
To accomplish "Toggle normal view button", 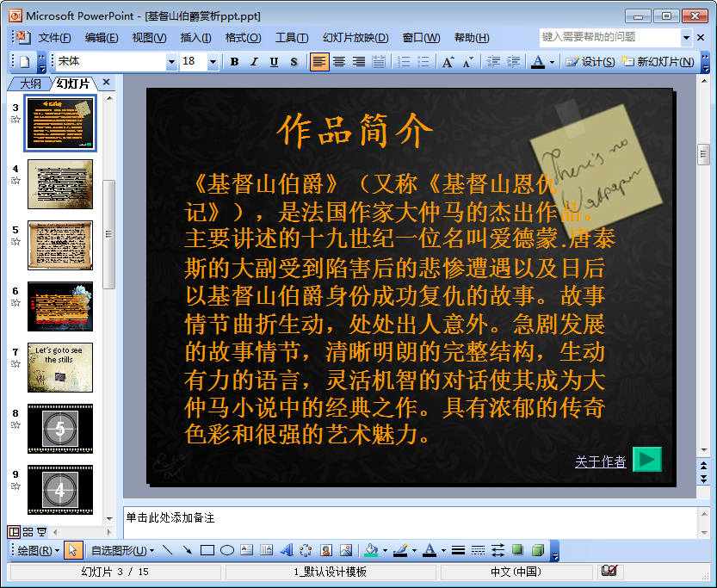I will point(14,532).
